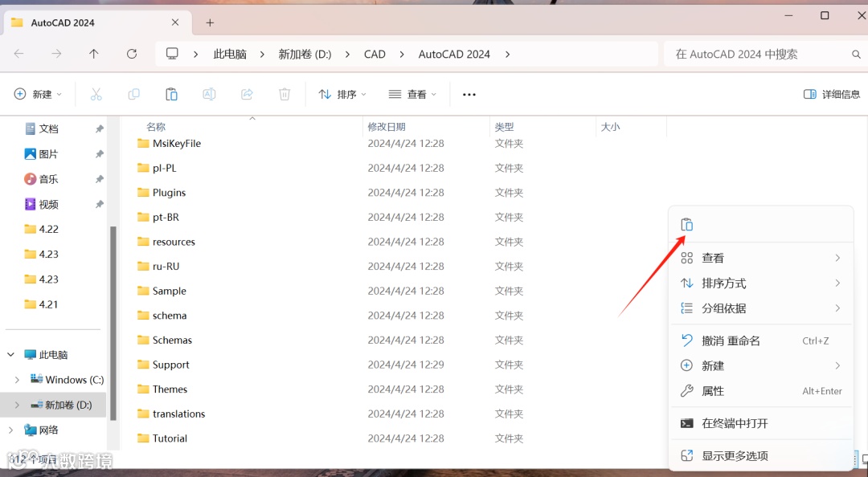Click the search magnifier icon
Screen dimensions: 868x477
[x=856, y=55]
